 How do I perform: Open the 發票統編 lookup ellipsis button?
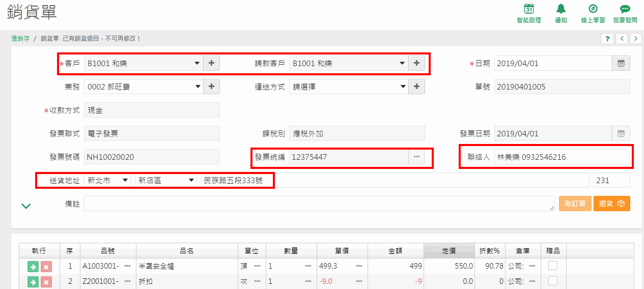[416, 157]
